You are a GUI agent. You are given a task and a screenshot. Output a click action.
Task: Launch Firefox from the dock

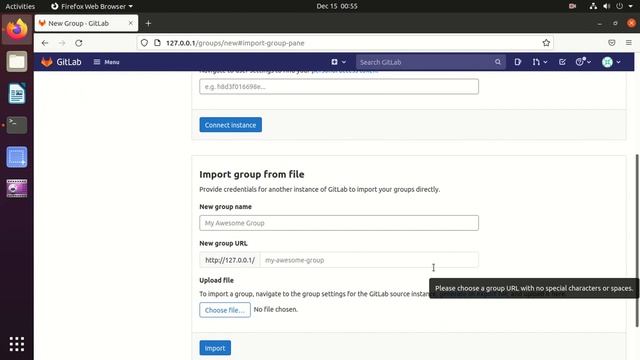tap(17, 30)
